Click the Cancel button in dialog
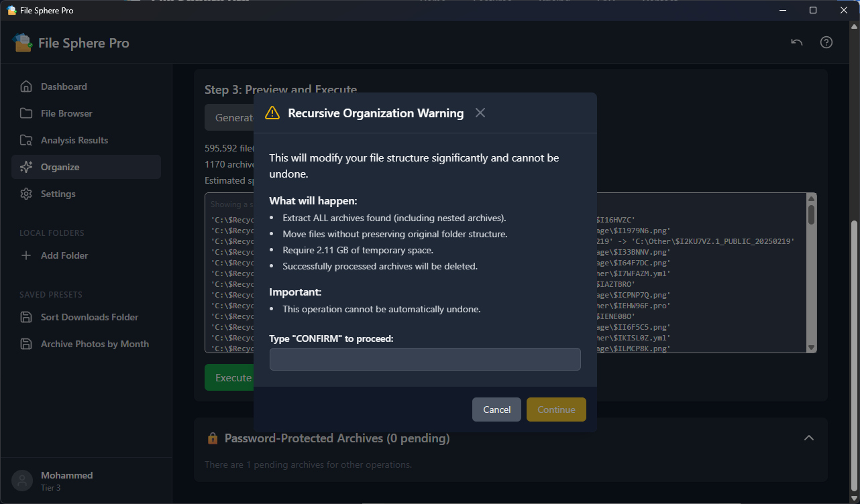This screenshot has width=860, height=504. tap(496, 409)
